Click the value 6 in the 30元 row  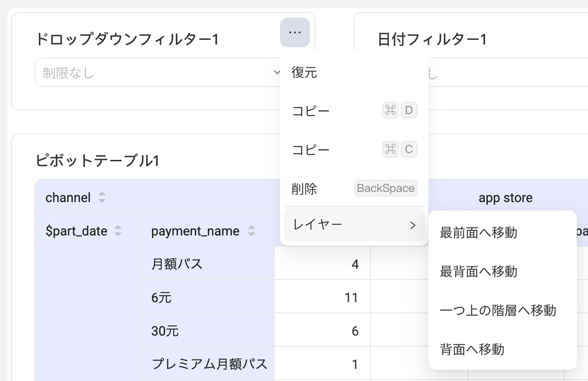[x=355, y=331]
